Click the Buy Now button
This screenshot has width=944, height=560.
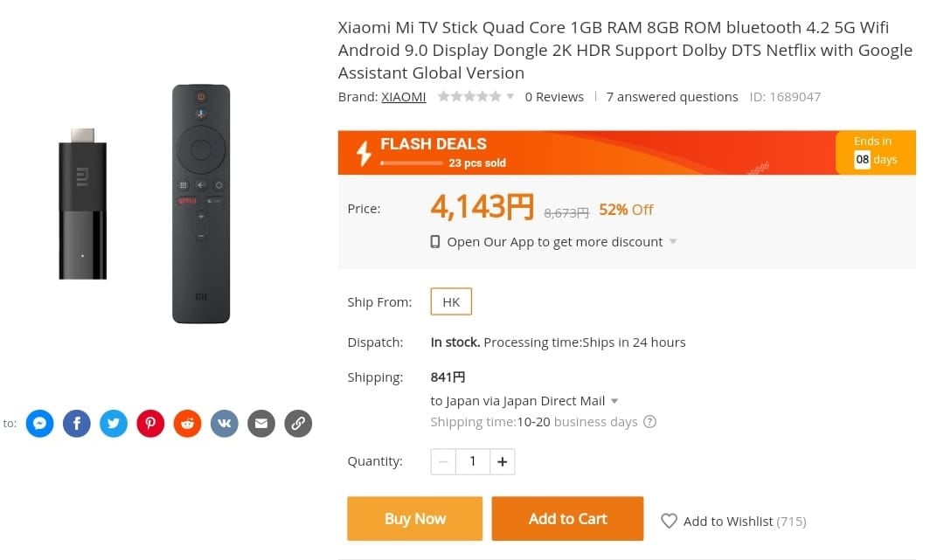(x=414, y=519)
